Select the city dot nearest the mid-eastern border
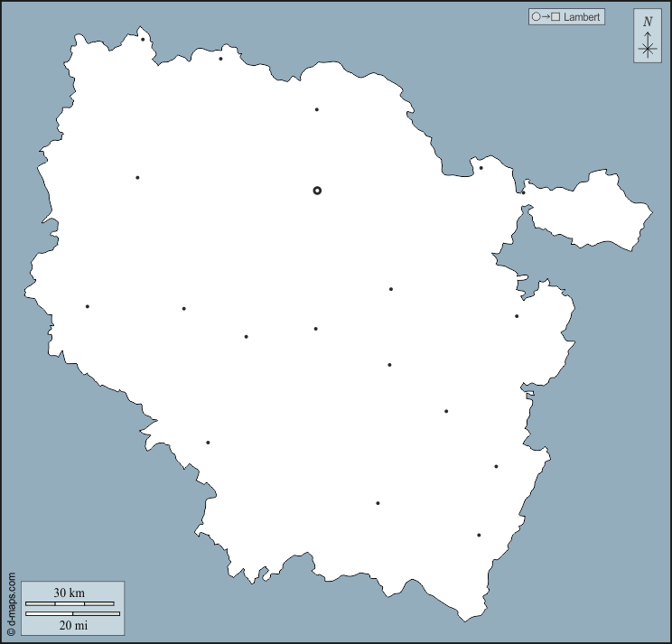This screenshot has height=644, width=672. (517, 316)
